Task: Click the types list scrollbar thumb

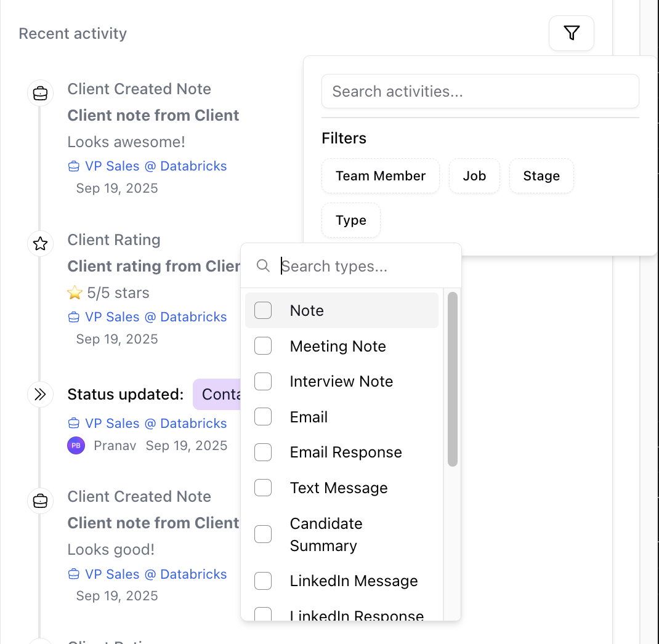Action: pyautogui.click(x=452, y=379)
